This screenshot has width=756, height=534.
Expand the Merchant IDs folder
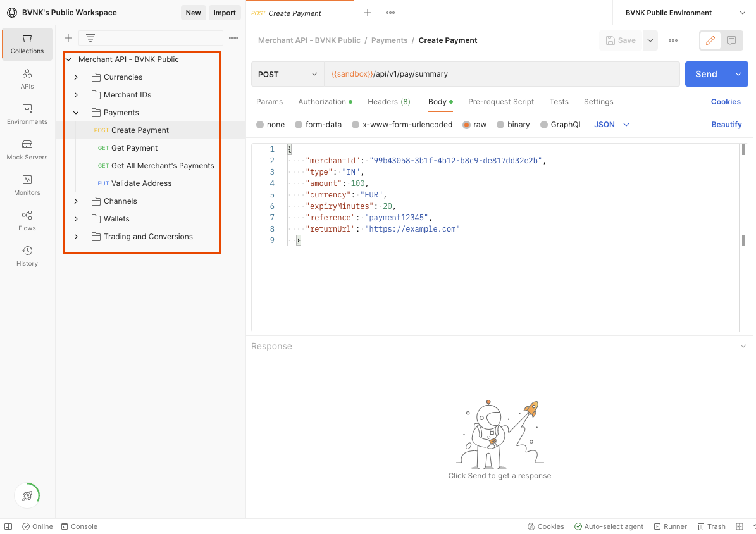[x=76, y=95]
